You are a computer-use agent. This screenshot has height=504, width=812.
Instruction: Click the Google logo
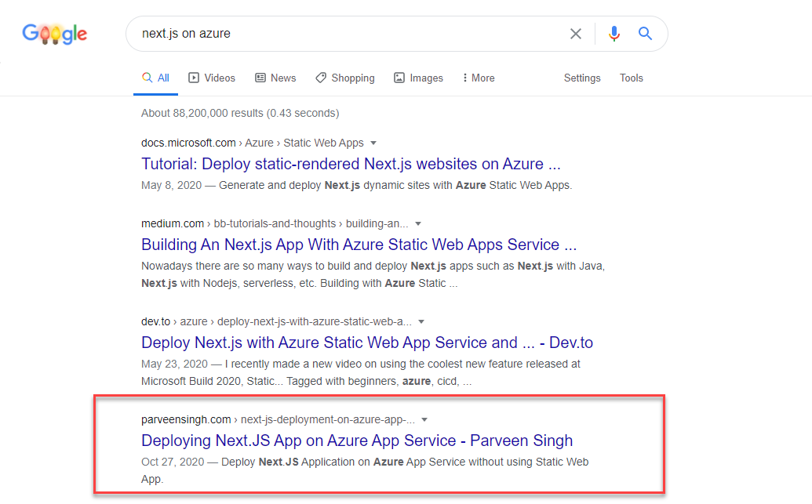[54, 34]
